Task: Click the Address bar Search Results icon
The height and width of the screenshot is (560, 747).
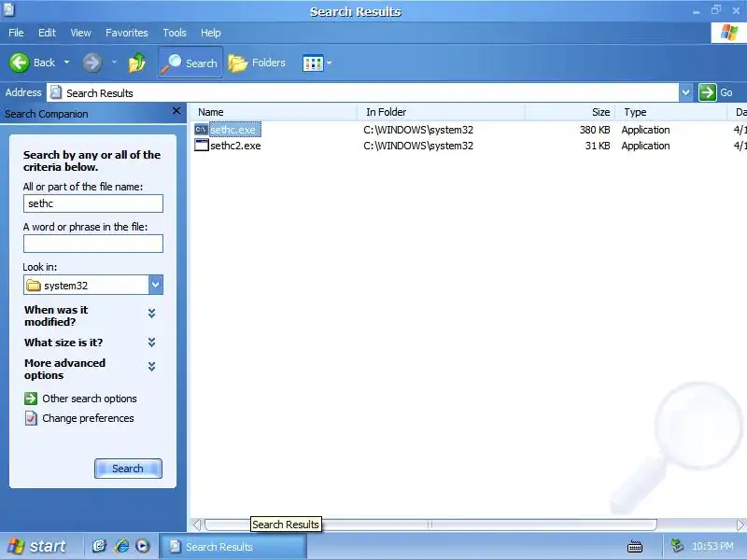Action: (x=56, y=92)
